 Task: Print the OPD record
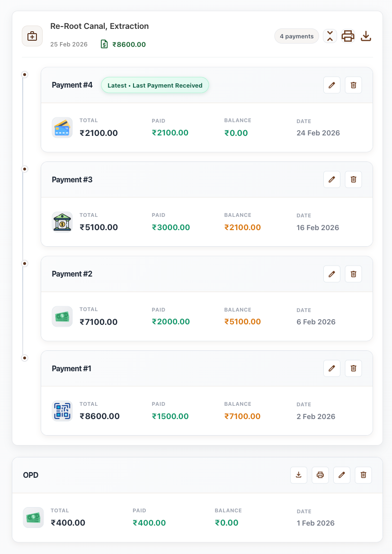tap(320, 475)
